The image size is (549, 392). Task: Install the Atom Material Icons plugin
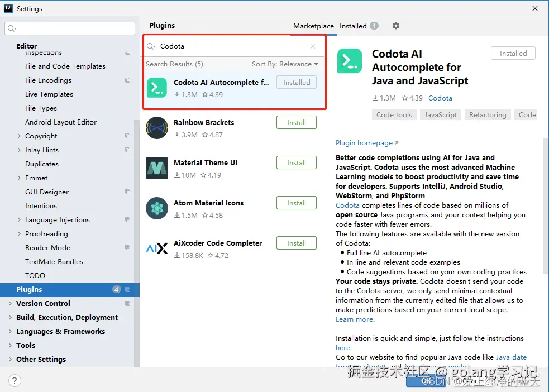(x=297, y=203)
